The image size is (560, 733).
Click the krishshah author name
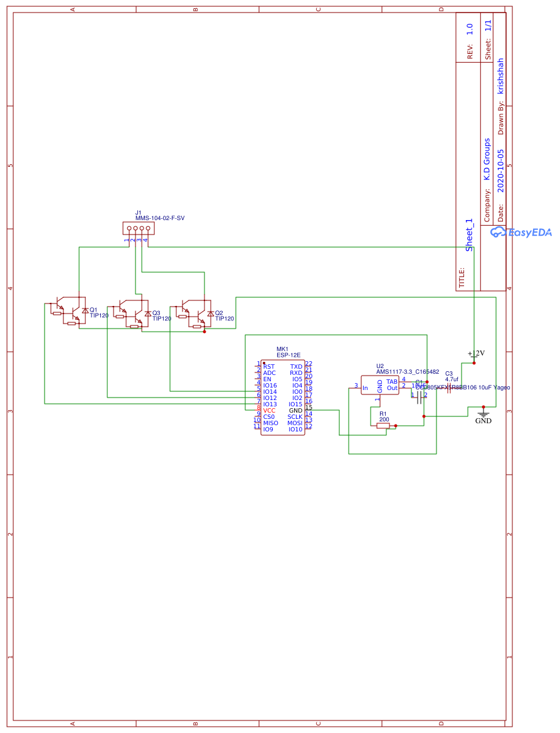click(500, 76)
